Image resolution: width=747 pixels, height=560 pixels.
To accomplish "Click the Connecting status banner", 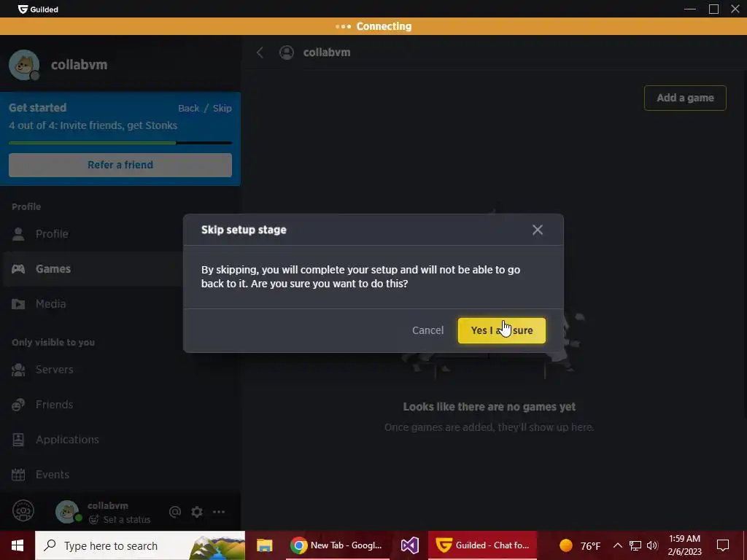I will coord(373,27).
